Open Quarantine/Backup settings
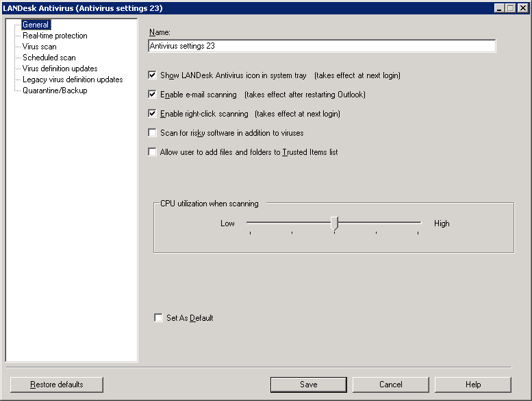 [x=55, y=90]
